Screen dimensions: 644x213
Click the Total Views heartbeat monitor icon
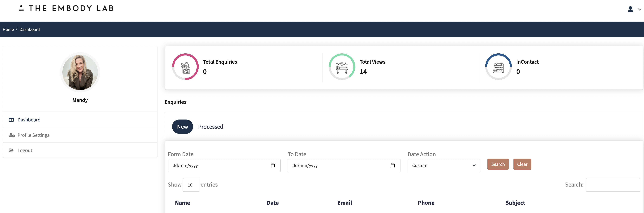(x=342, y=67)
